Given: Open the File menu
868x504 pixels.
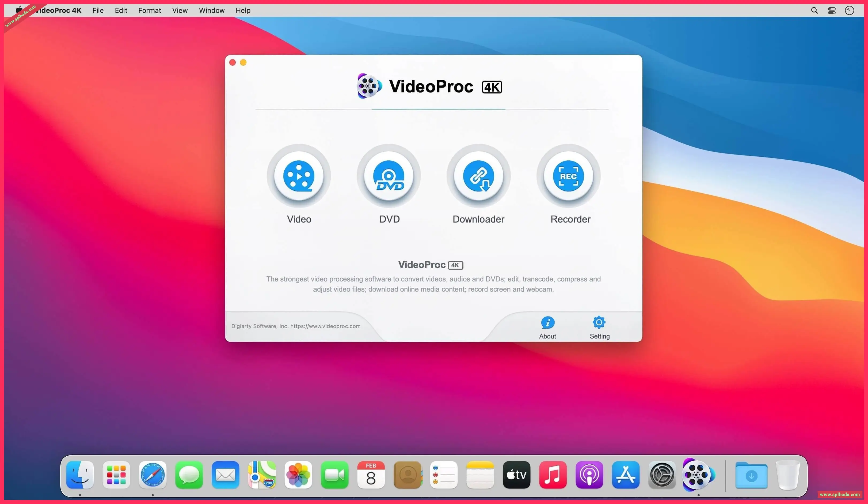Looking at the screenshot, I should pos(98,10).
